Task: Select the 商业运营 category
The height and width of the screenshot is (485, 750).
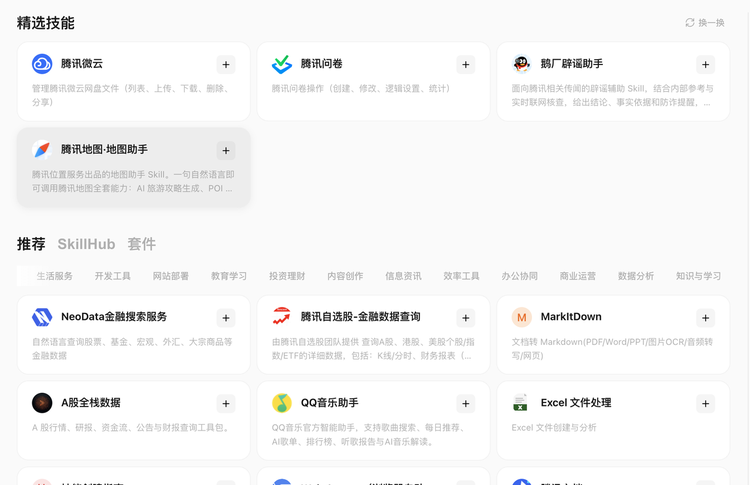Action: (578, 276)
